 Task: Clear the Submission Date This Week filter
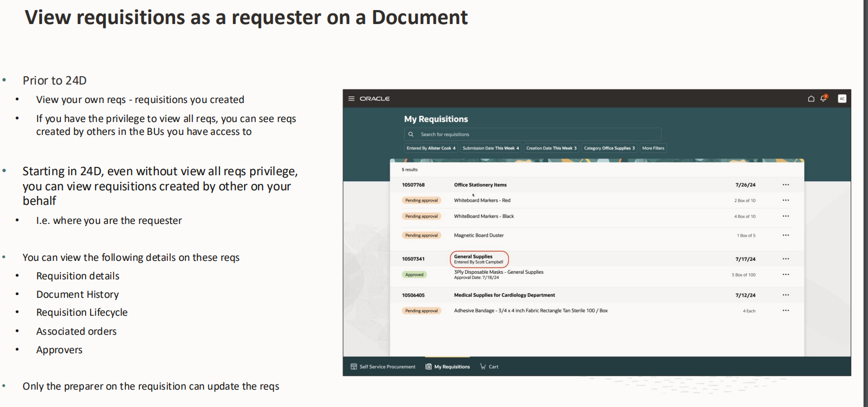[x=490, y=148]
